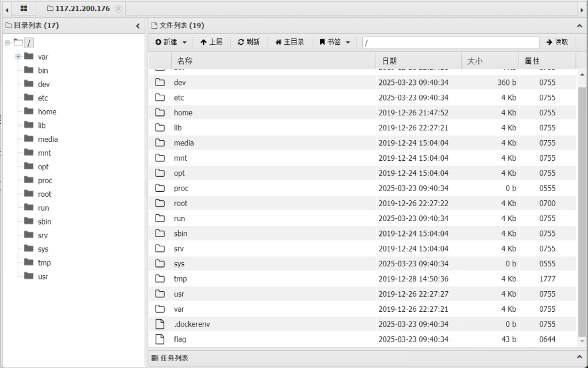Open the grid home icon tab

pyautogui.click(x=24, y=8)
